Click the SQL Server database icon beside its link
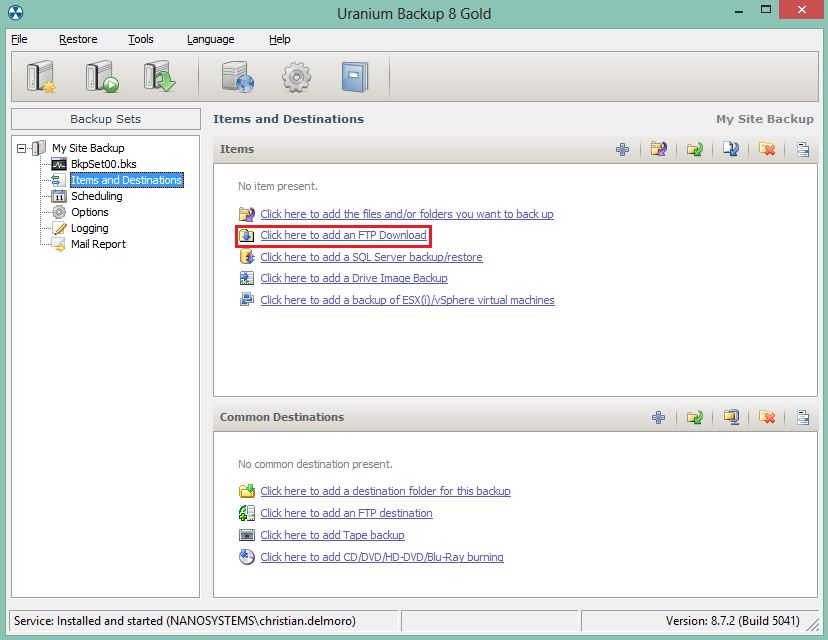This screenshot has width=828, height=640. click(x=247, y=257)
